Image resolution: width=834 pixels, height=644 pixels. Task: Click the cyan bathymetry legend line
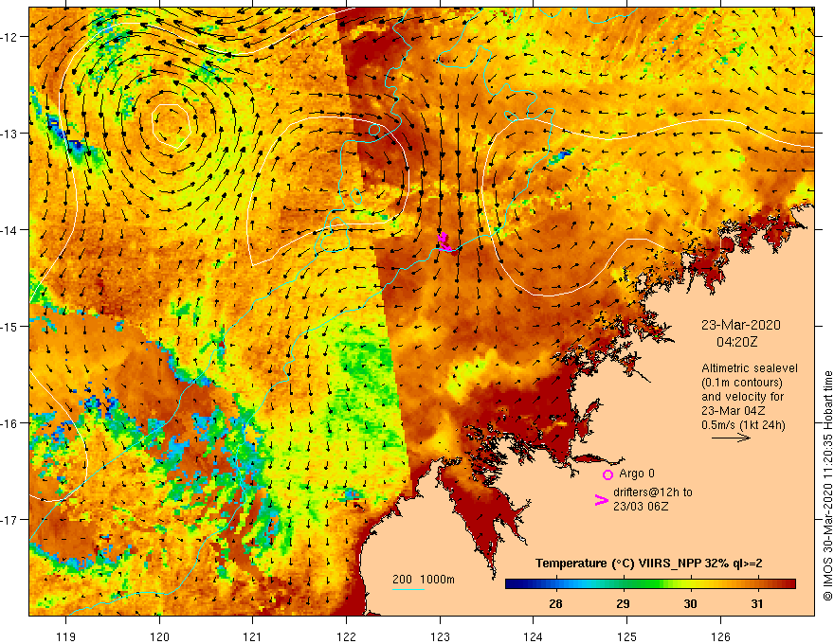tap(408, 589)
